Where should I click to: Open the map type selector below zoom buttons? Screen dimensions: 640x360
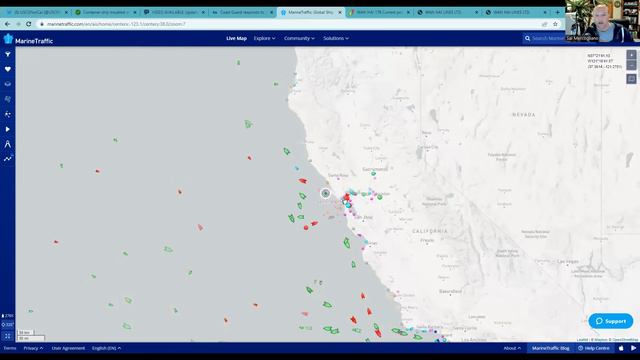coord(631,79)
